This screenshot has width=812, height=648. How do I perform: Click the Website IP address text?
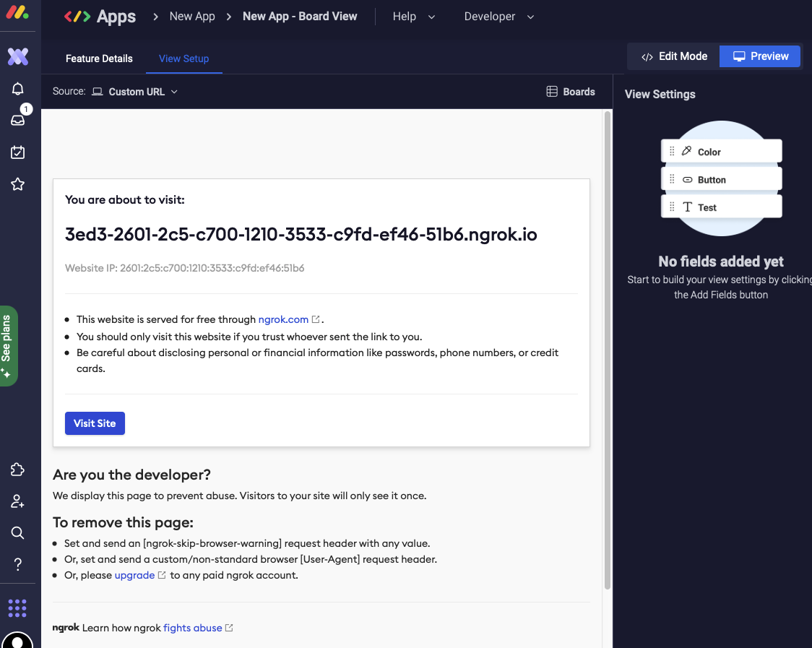pyautogui.click(x=184, y=268)
